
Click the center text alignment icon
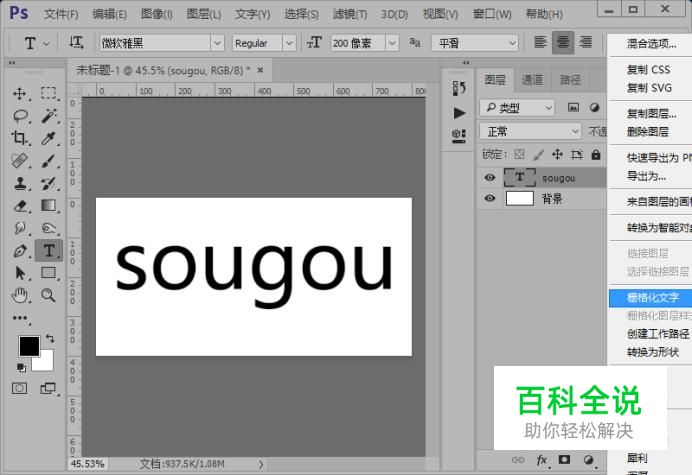[563, 43]
